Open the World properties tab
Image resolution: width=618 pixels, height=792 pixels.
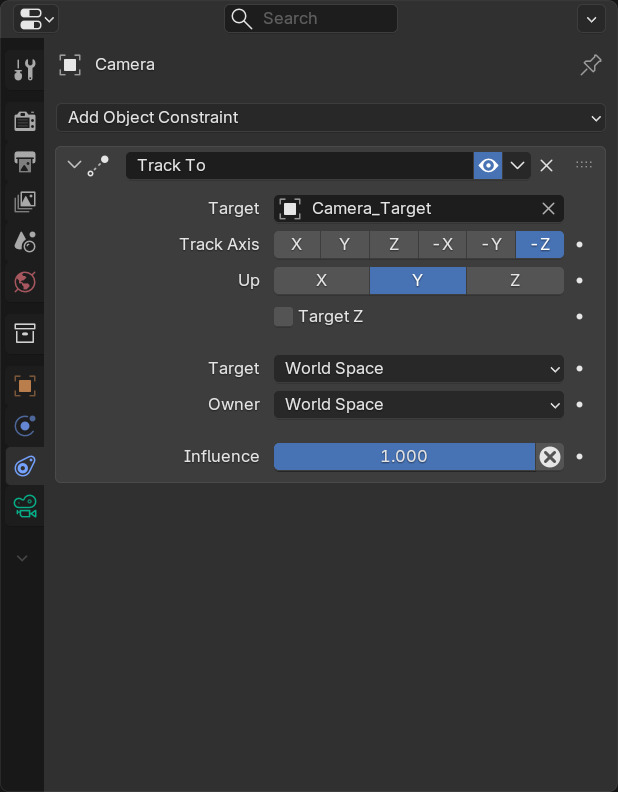(x=25, y=282)
